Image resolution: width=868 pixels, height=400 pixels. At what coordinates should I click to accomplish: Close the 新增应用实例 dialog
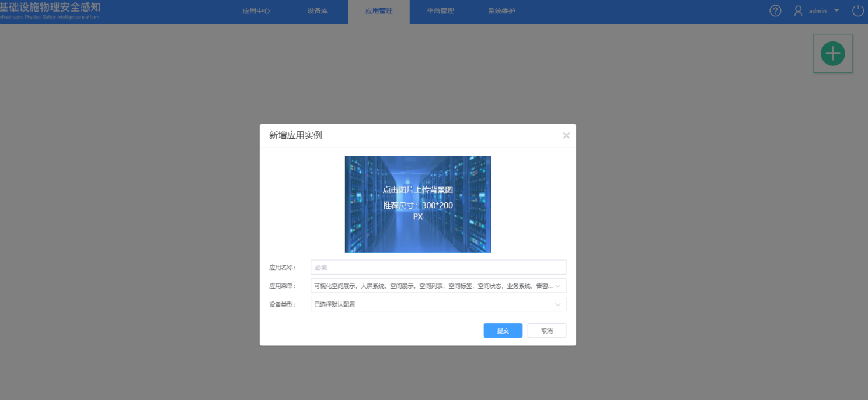(x=566, y=135)
